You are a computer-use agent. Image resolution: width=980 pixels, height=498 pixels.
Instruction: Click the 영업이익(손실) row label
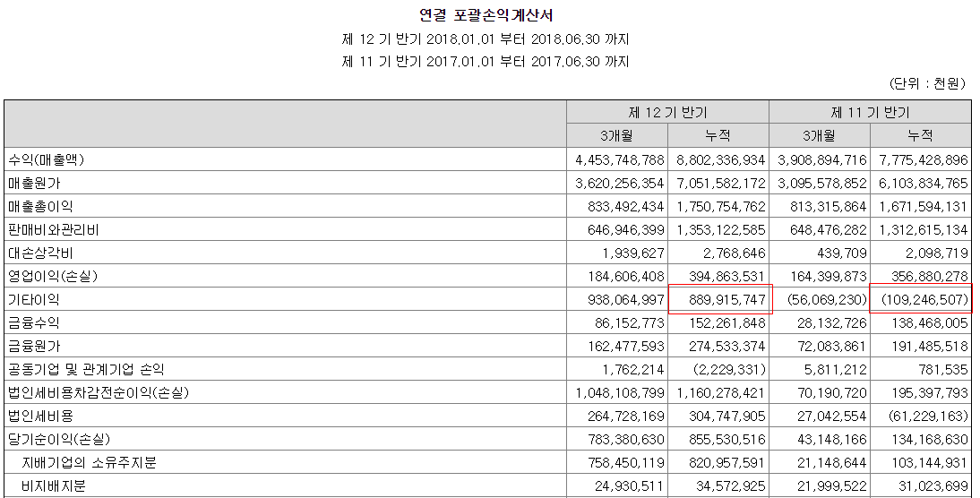53,276
